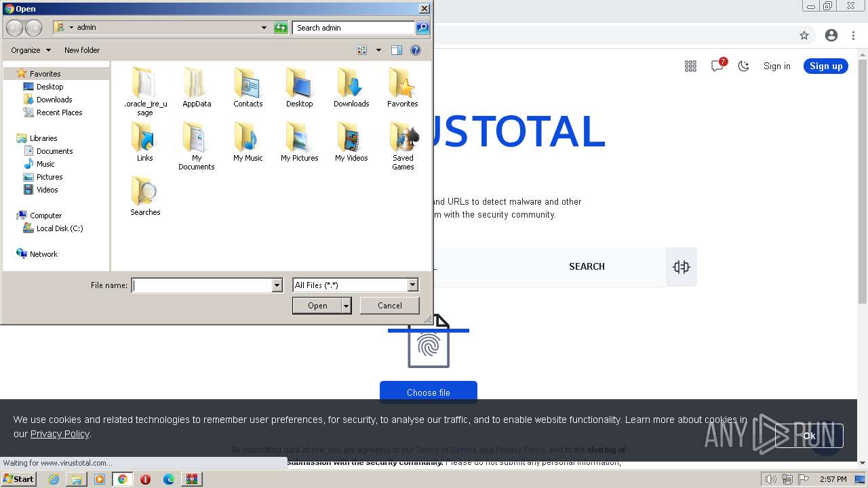Select Favorites in navigation tree
The height and width of the screenshot is (488, 868).
pyautogui.click(x=45, y=74)
